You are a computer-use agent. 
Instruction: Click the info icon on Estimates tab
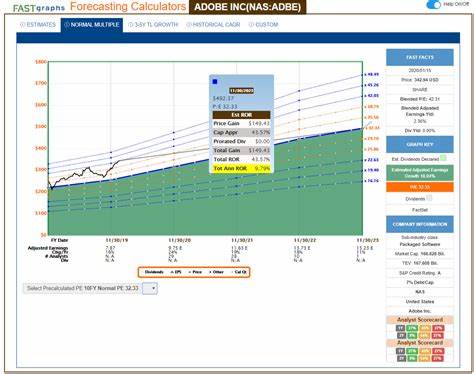(x=22, y=25)
